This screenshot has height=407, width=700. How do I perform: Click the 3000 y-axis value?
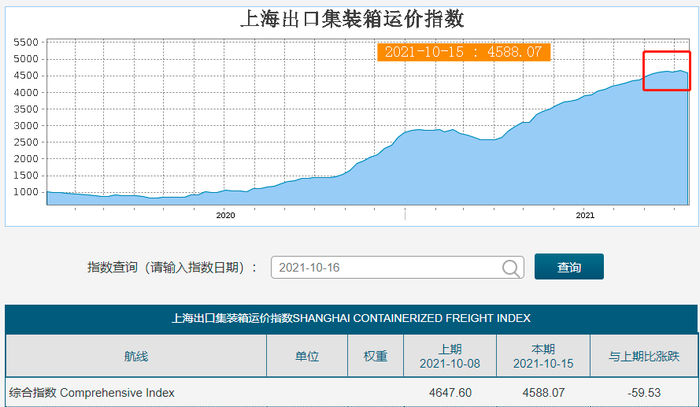26,125
